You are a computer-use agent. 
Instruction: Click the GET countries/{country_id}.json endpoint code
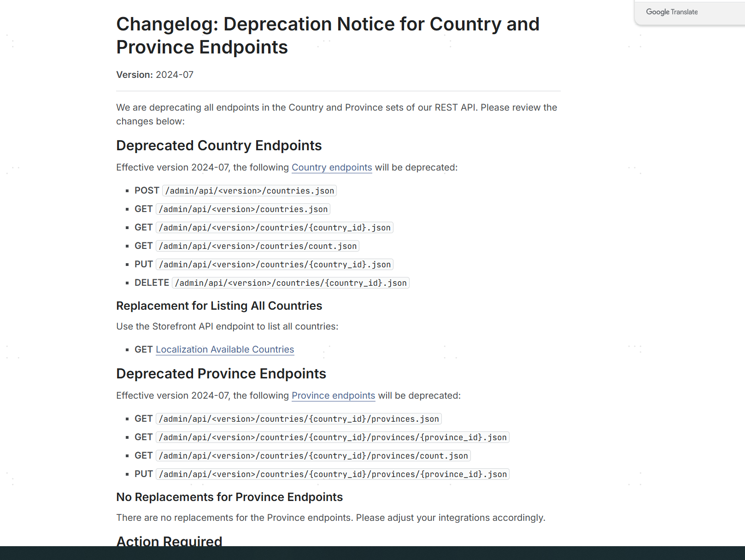click(275, 228)
